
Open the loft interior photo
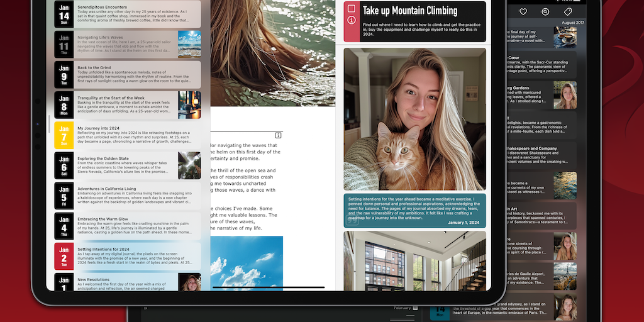[415, 261]
